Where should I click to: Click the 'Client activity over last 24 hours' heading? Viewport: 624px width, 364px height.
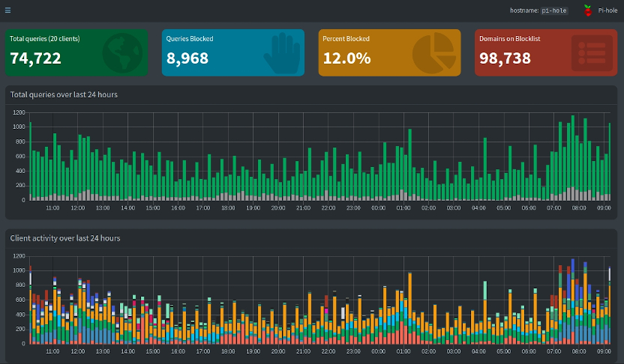65,238
